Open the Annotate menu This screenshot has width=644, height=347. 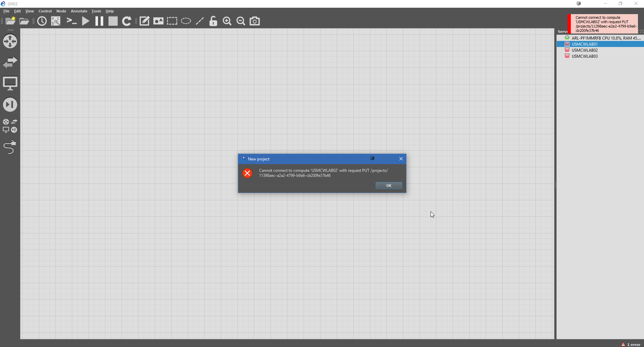coord(79,11)
